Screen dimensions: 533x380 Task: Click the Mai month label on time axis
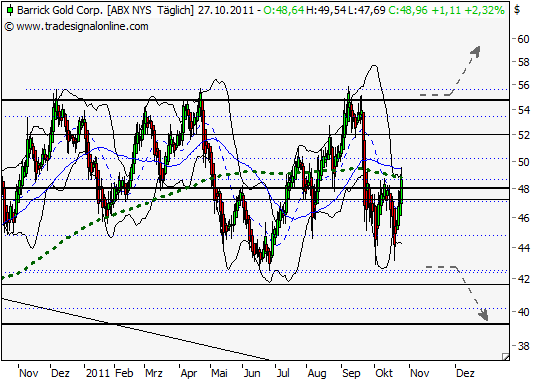[219, 373]
